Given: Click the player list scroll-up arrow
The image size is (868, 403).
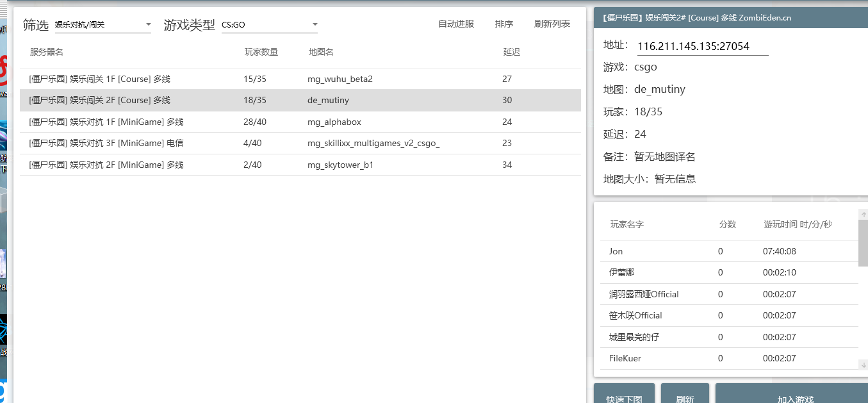Looking at the screenshot, I should click(x=863, y=215).
